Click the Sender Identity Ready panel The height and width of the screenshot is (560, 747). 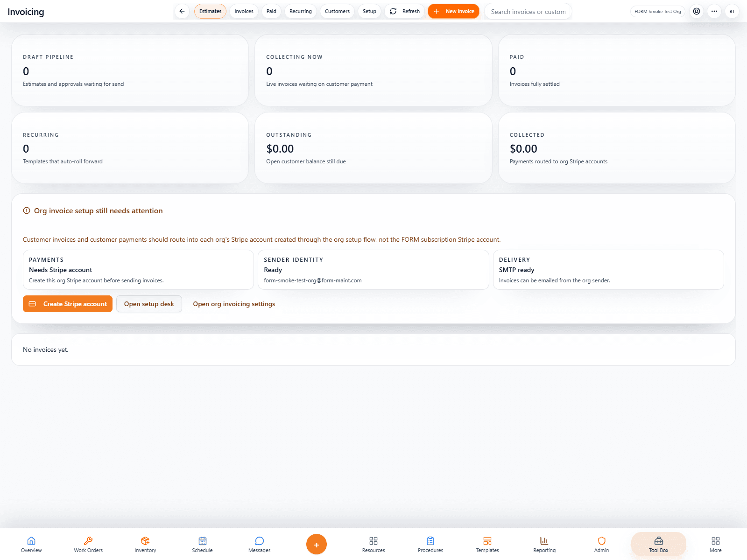coord(373,270)
